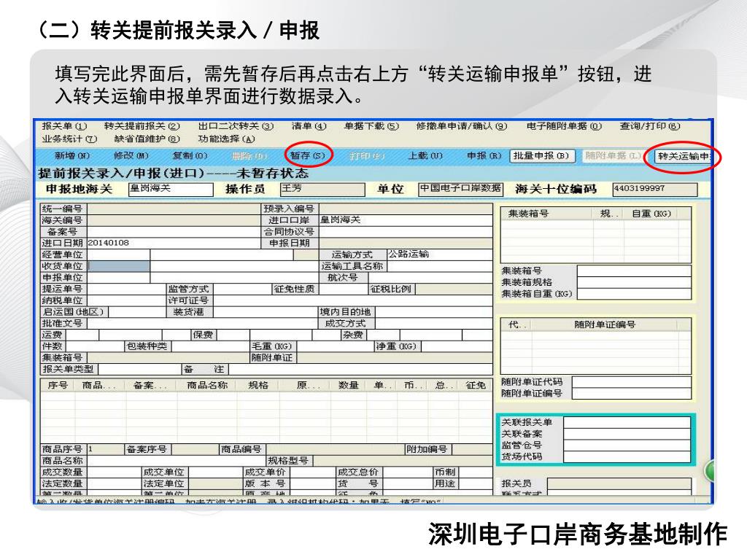Click the 随附单证编号 column header
Screen dimensions: 747x560
pyautogui.click(x=605, y=324)
